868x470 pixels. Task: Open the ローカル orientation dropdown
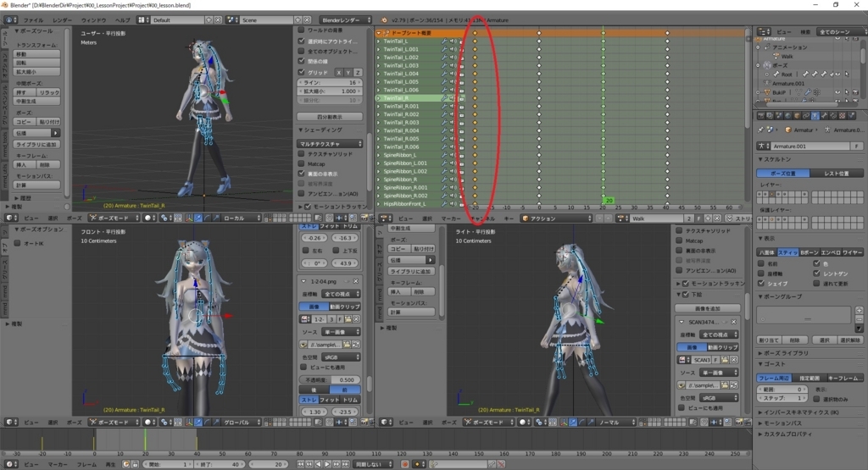[x=242, y=218]
